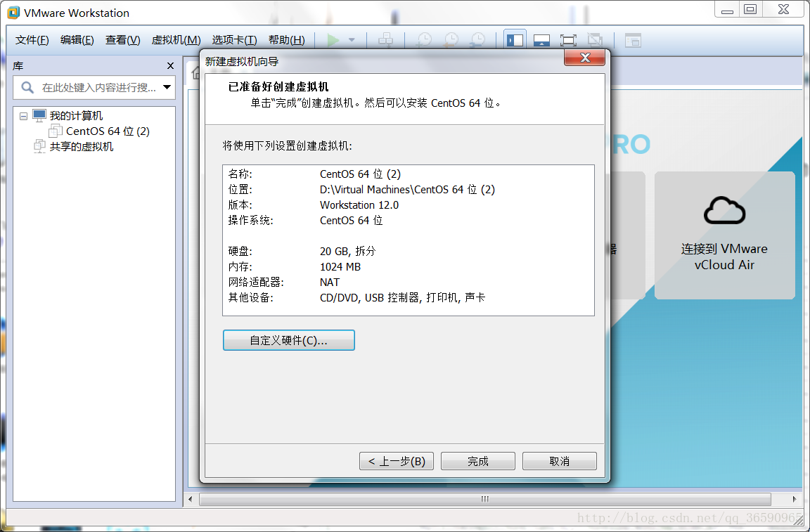810x532 pixels.
Task: Maximize the VMware Workstation window
Action: coord(750,9)
